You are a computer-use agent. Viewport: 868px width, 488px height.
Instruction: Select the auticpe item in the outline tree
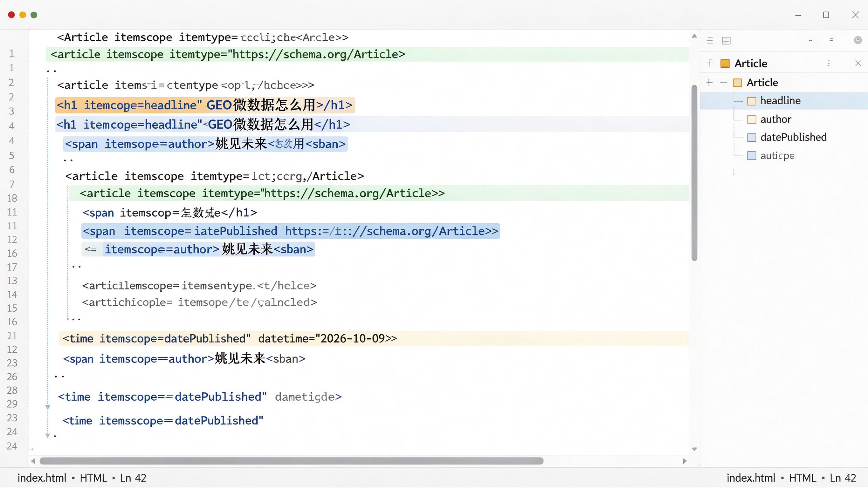point(777,156)
